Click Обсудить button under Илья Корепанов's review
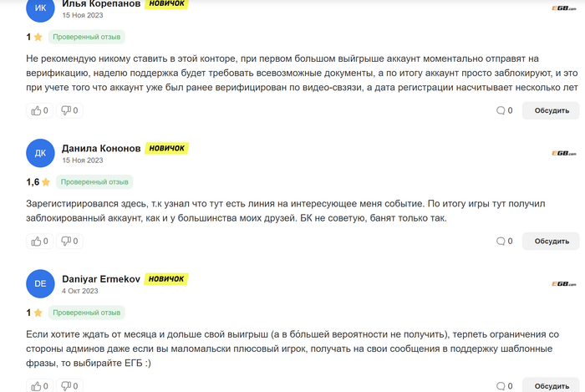585x392 pixels. (551, 110)
